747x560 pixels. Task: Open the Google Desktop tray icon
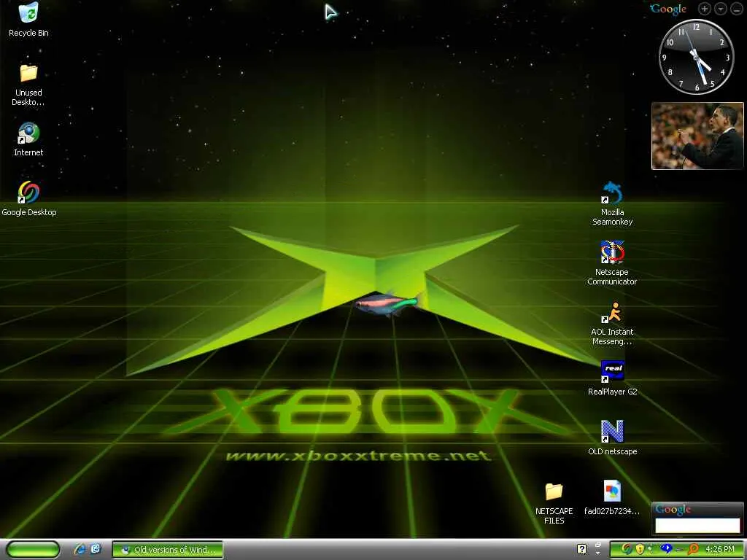[x=627, y=549]
